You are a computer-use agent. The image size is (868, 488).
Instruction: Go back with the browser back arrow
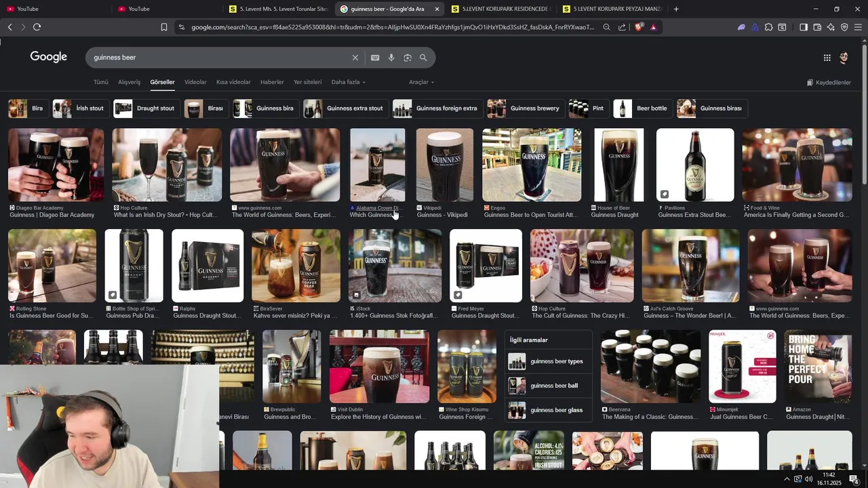pos(9,27)
